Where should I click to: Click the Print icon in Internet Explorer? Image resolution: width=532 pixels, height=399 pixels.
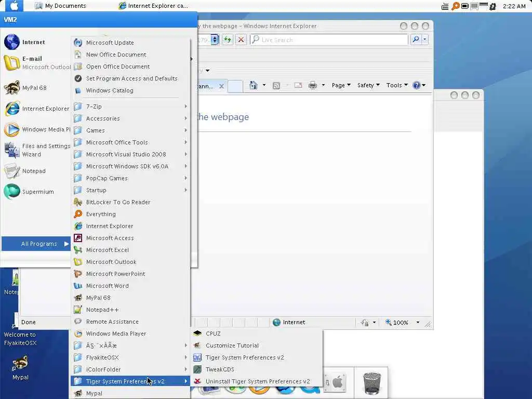[x=312, y=85]
